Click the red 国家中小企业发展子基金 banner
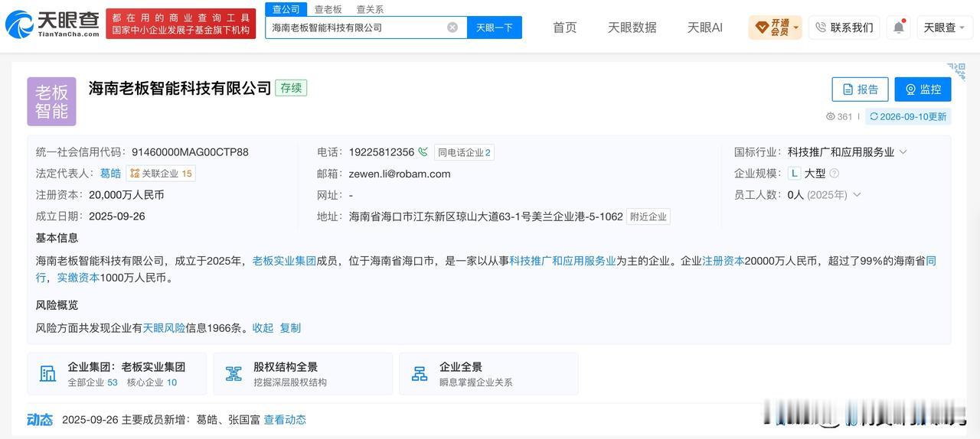This screenshot has width=980, height=439. pos(181,24)
